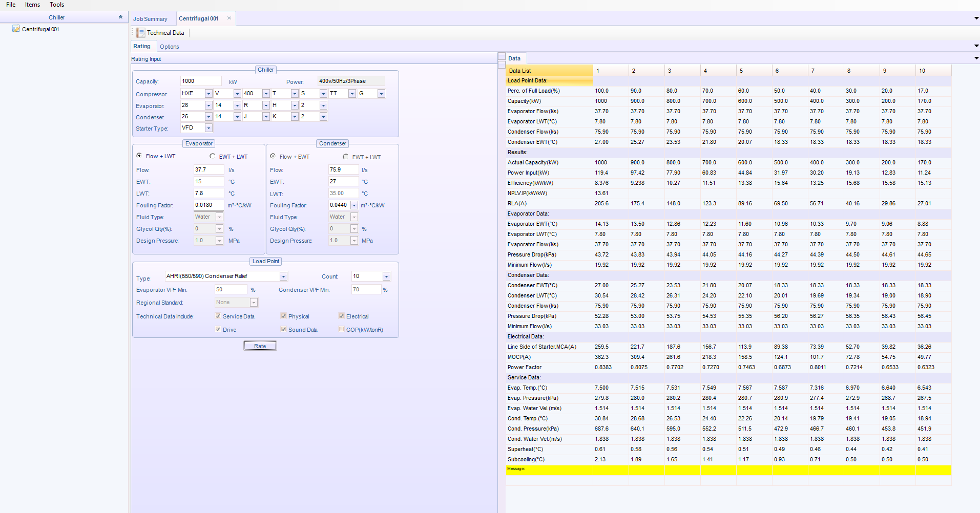Enable the COP(kW/tonR) checkbox

click(342, 330)
